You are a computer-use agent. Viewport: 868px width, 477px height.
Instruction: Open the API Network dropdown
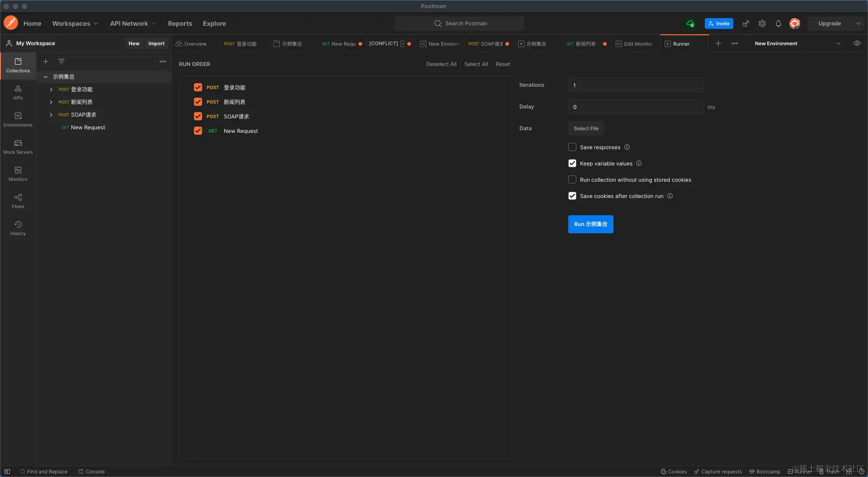(133, 24)
